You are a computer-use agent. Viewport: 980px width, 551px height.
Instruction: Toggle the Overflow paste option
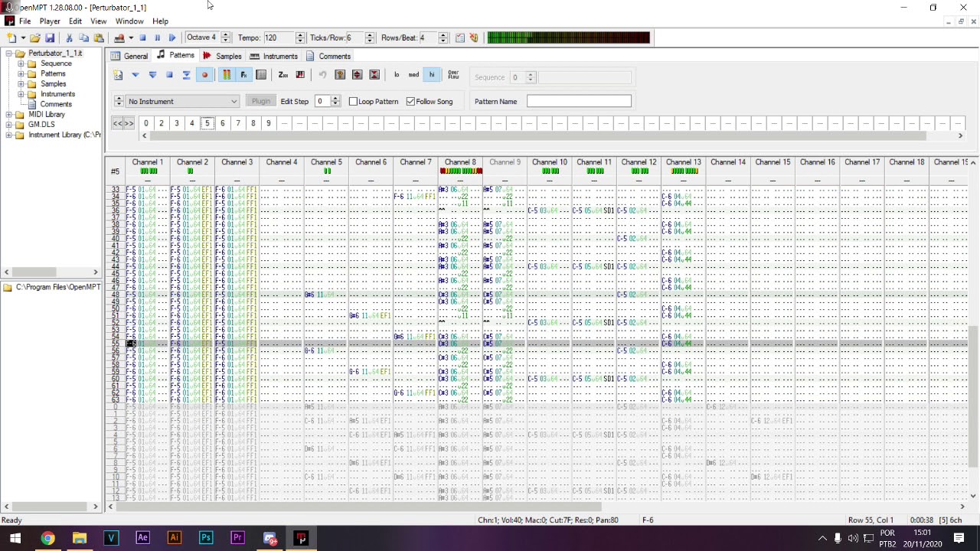(x=453, y=75)
